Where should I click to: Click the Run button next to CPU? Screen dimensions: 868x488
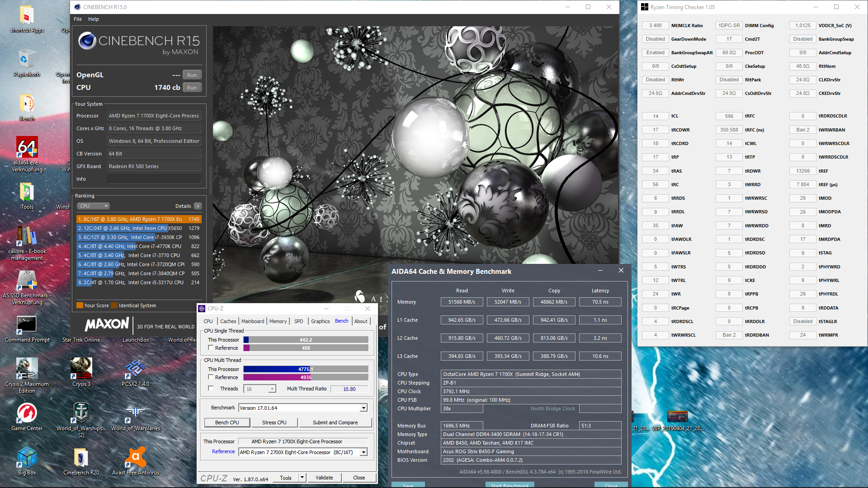pos(192,88)
